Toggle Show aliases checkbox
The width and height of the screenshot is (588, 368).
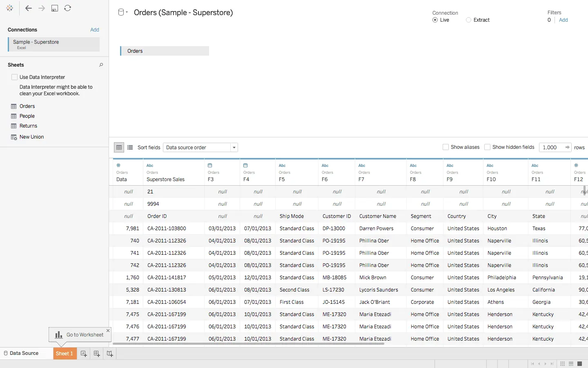tap(445, 147)
